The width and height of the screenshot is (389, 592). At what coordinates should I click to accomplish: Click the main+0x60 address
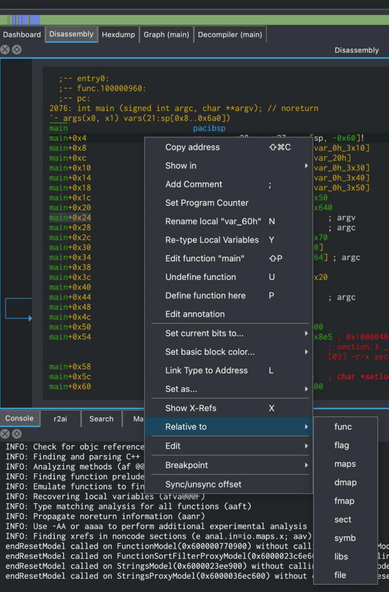tap(70, 386)
